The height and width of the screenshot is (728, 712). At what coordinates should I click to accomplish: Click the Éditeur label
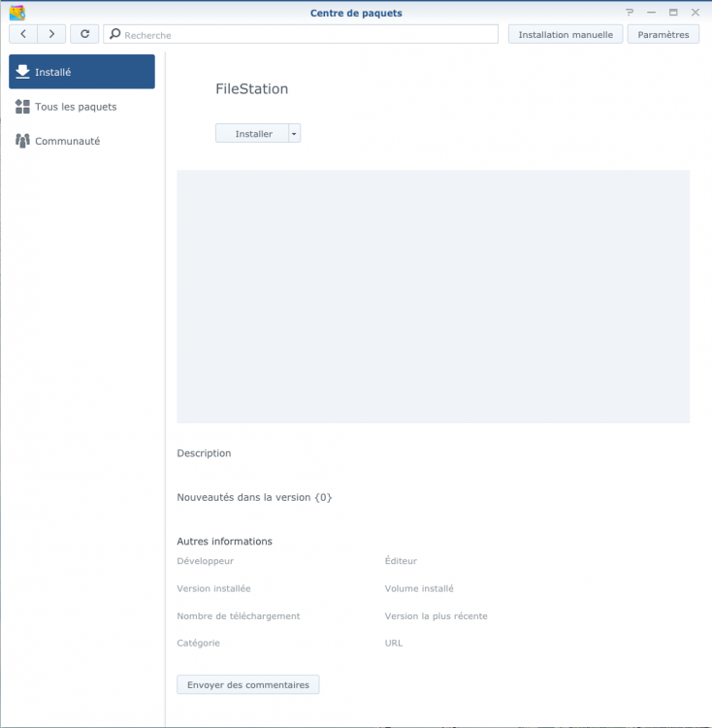click(401, 561)
